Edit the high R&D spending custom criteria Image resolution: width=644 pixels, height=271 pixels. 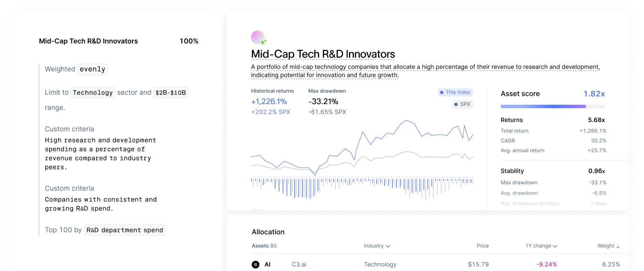(x=100, y=153)
